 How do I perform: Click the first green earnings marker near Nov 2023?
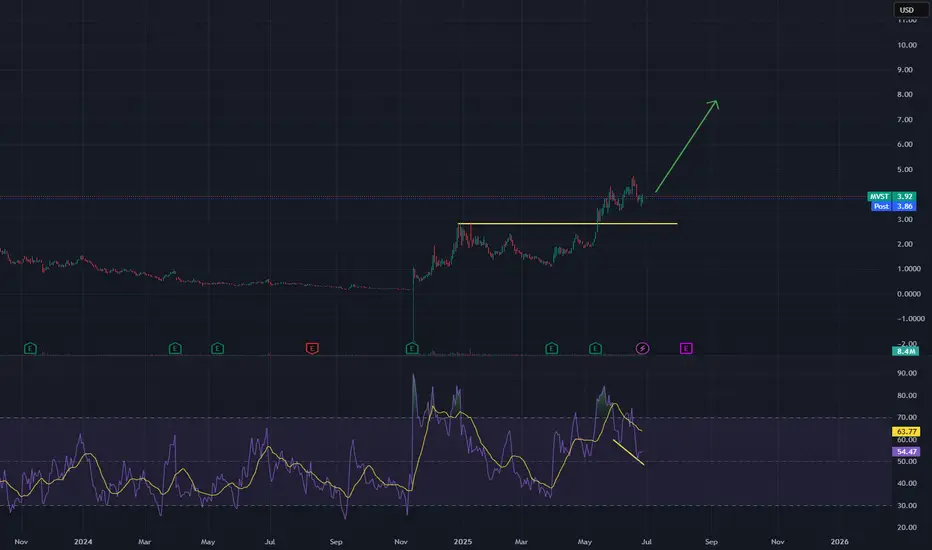[30, 348]
